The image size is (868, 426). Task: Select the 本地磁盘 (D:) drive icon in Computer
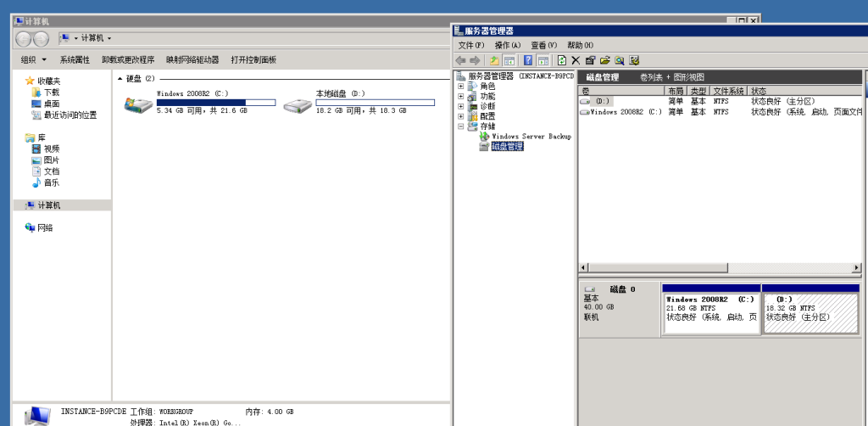tap(298, 104)
